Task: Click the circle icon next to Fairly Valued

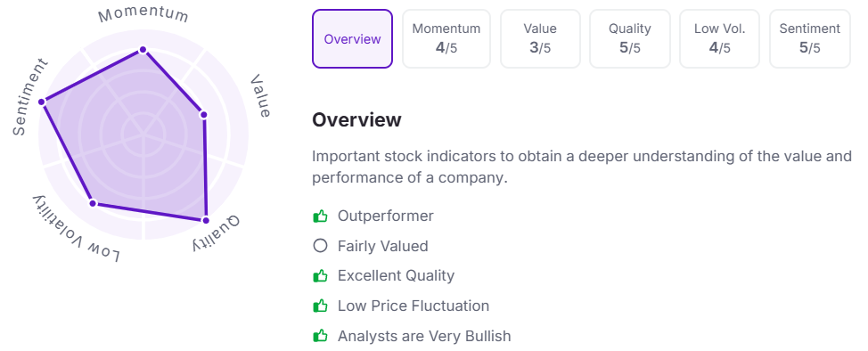Action: 320,246
